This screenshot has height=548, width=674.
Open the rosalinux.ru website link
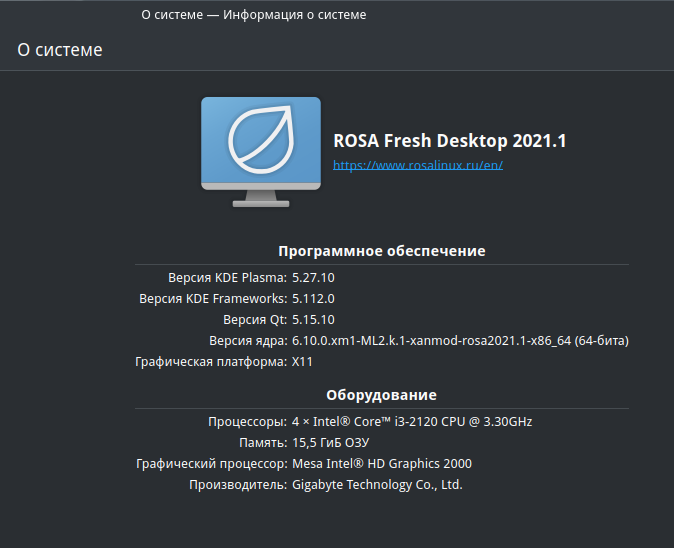(417, 164)
